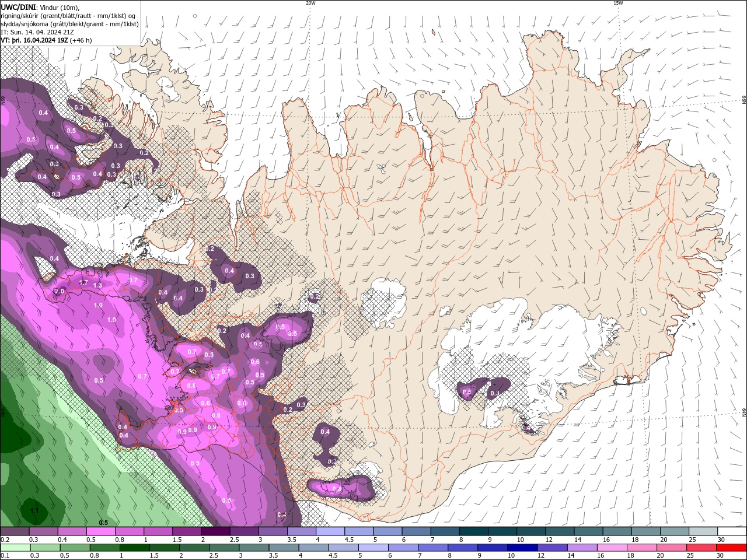
Task: Click the snow scale swatch between 9 and 10
Action: (x=502, y=531)
